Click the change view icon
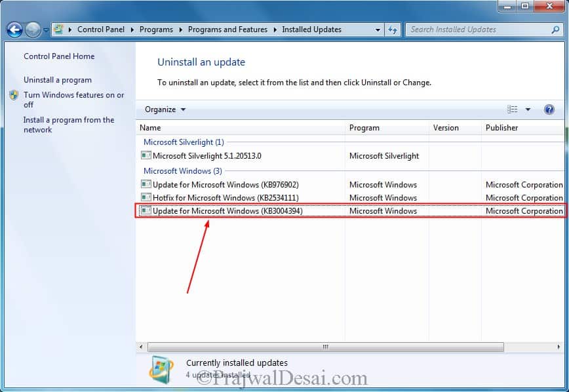This screenshot has height=392, width=569. click(x=513, y=109)
